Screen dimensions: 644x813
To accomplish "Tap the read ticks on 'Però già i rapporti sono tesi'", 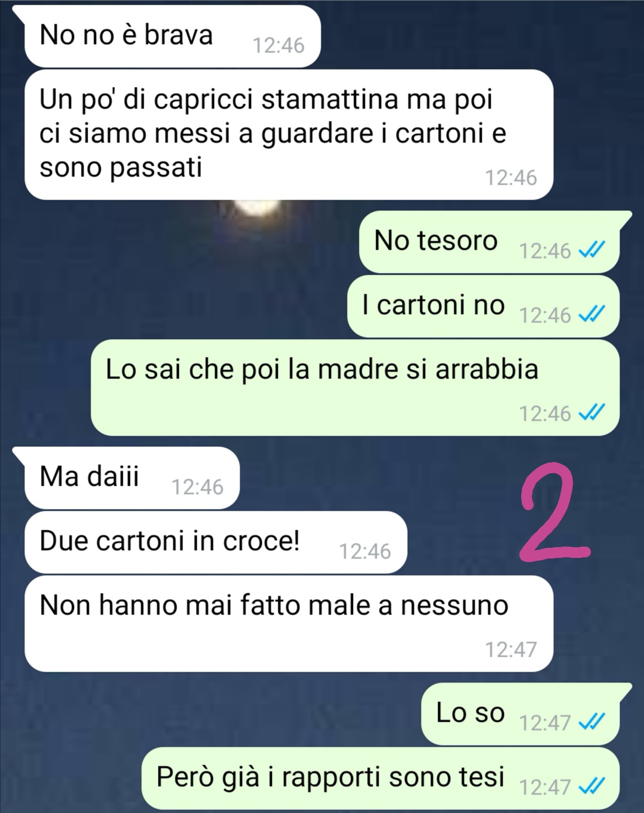I will (592, 786).
